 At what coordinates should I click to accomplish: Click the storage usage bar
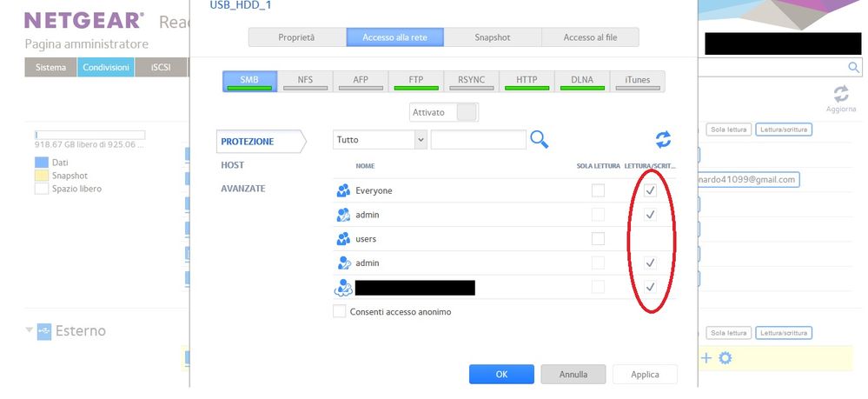point(89,135)
